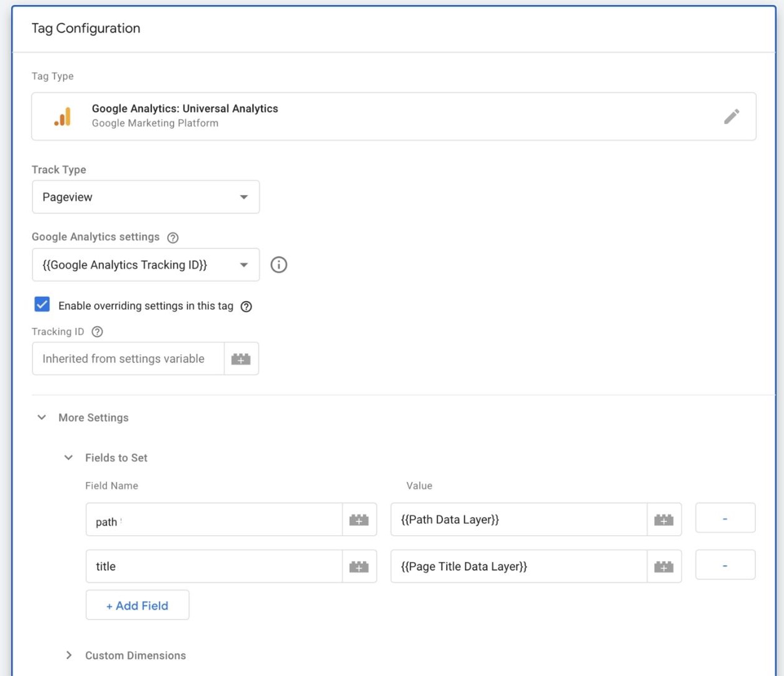Click the variable picker icon for Tracking ID
This screenshot has height=676, width=784.
[x=241, y=359]
